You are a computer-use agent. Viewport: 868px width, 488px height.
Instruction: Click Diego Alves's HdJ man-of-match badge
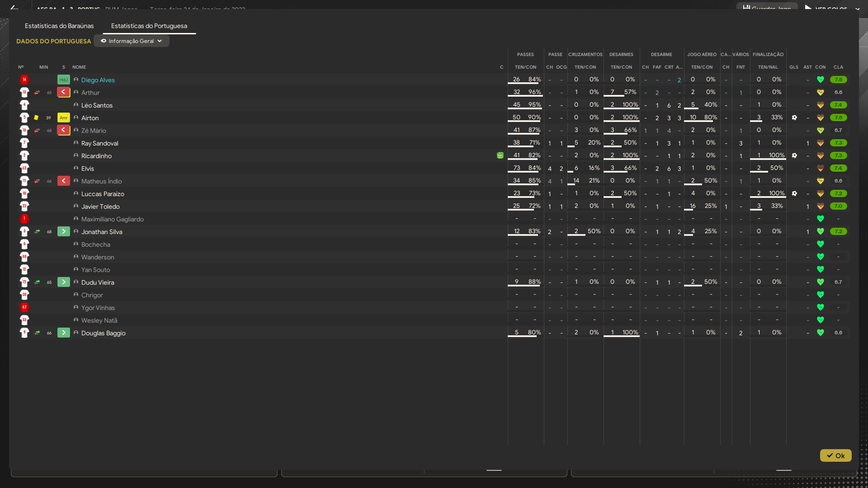point(64,80)
